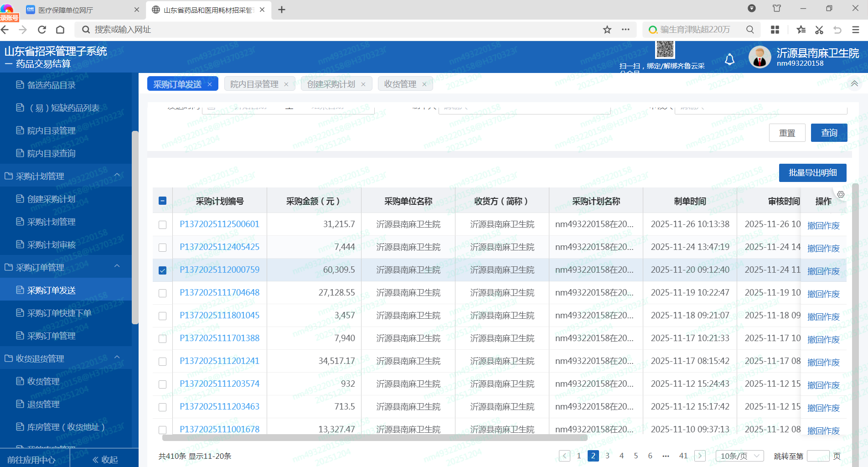This screenshot has height=467, width=868.
Task: Click the QR code image in header
Action: pyautogui.click(x=665, y=49)
